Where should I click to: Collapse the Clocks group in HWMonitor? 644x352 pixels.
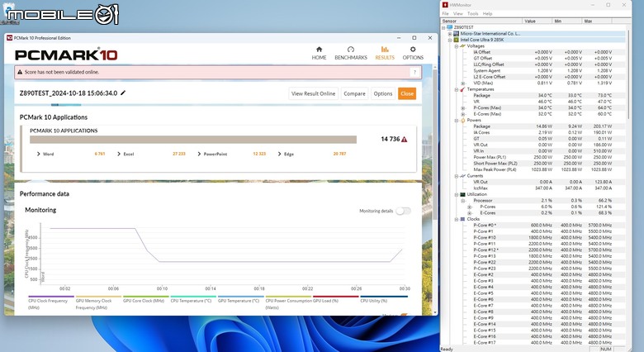point(457,219)
